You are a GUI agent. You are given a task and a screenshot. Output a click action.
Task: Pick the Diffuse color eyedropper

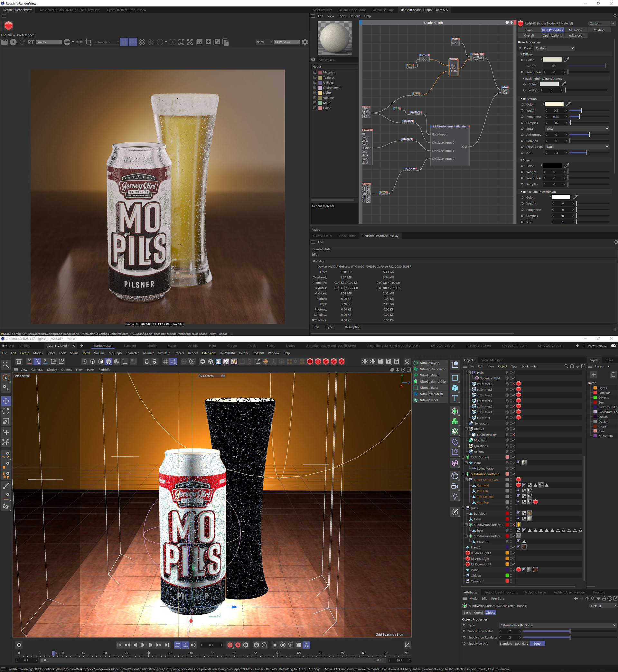[x=566, y=60]
